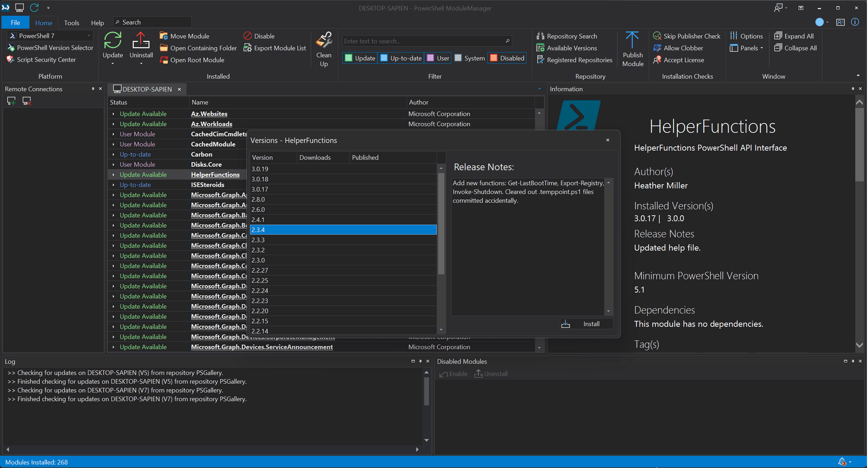
Task: Open the Microsoft.Graph.Devices.ServiceAnnouncement module link
Action: 262,347
